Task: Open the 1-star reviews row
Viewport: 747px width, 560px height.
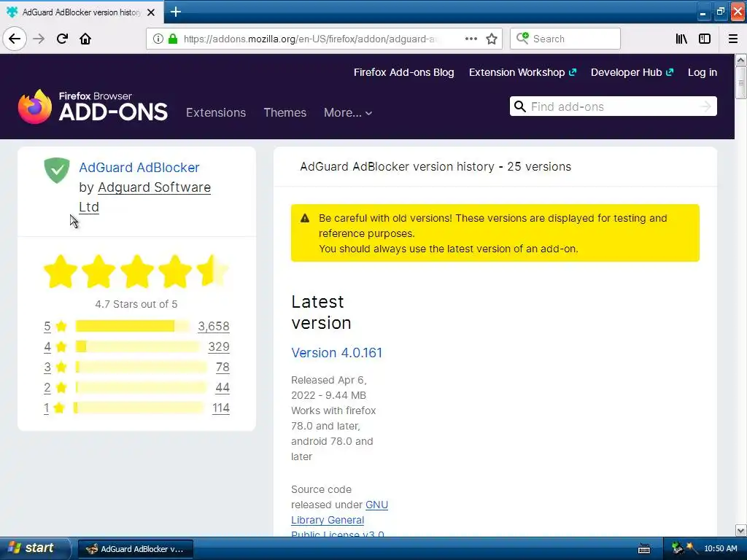Action: [136, 408]
